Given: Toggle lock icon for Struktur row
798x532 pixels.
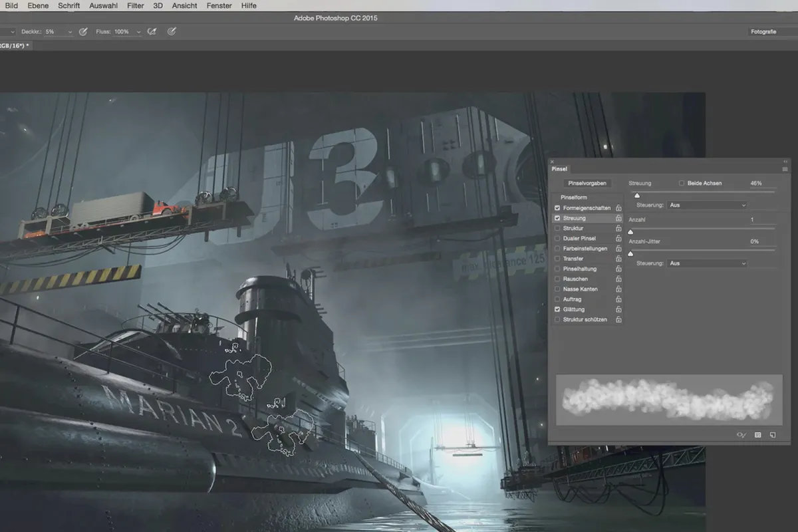Looking at the screenshot, I should pos(618,228).
